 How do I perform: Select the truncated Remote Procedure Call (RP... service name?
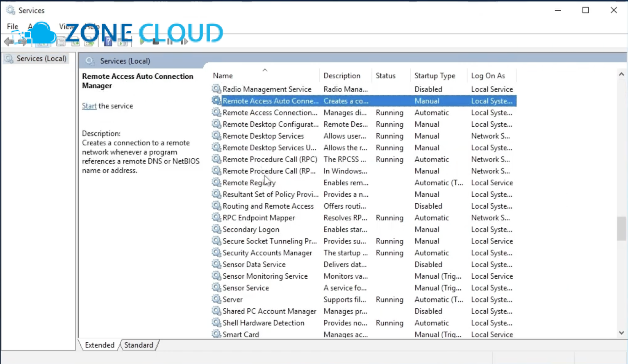(x=269, y=171)
